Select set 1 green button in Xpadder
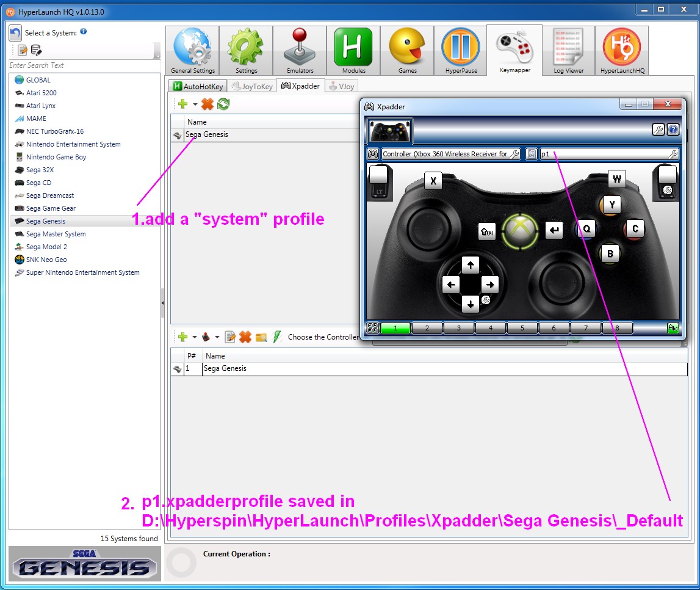This screenshot has width=700, height=590. point(395,328)
